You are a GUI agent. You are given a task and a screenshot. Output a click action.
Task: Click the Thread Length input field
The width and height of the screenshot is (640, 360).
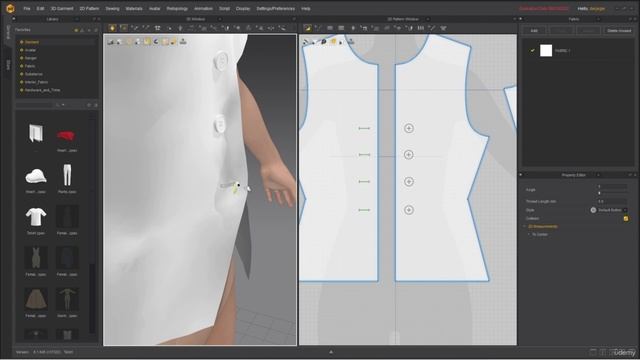(612, 201)
